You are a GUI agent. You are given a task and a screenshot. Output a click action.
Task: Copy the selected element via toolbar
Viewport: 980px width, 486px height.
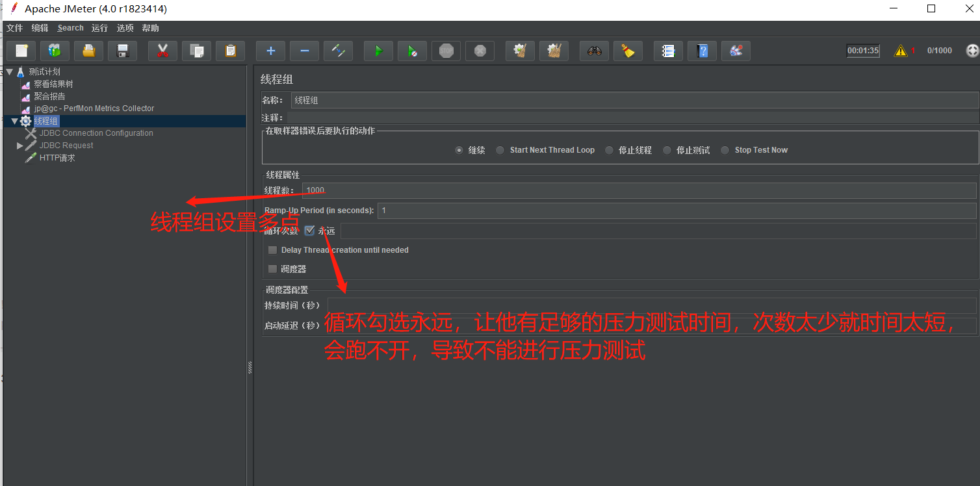[197, 51]
